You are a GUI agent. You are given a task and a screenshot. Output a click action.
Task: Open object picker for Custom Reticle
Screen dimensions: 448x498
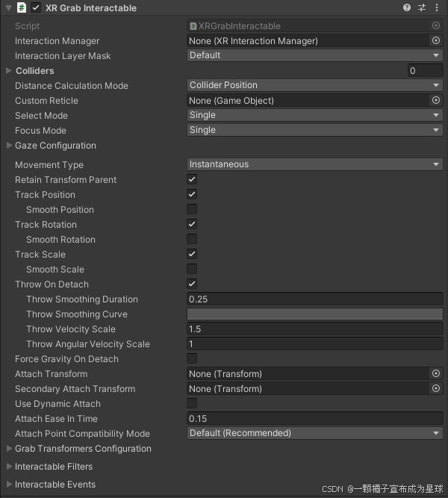(436, 100)
